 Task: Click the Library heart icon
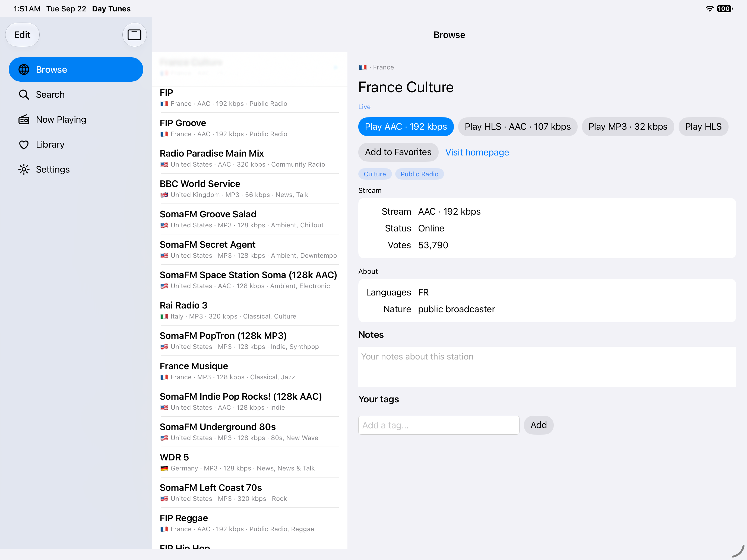(x=24, y=144)
